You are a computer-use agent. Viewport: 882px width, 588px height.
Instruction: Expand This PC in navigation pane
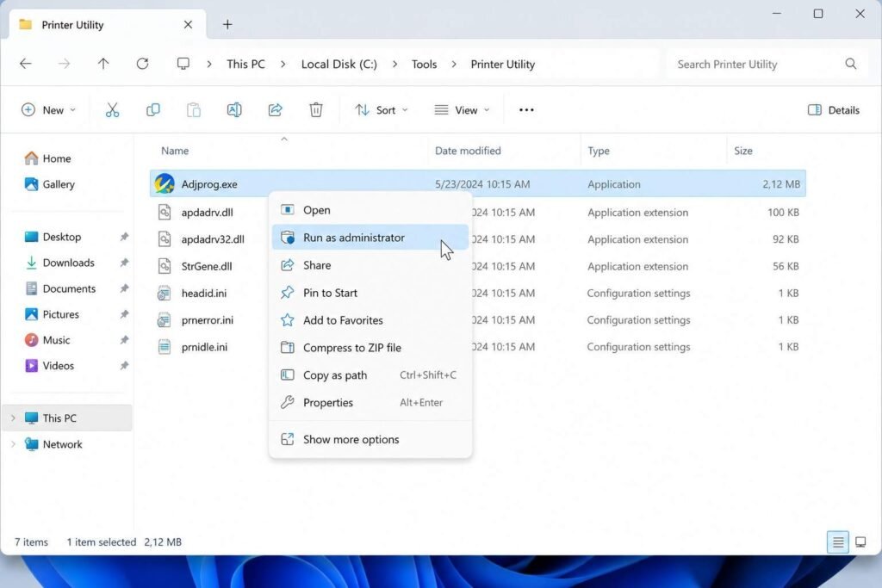(x=13, y=418)
